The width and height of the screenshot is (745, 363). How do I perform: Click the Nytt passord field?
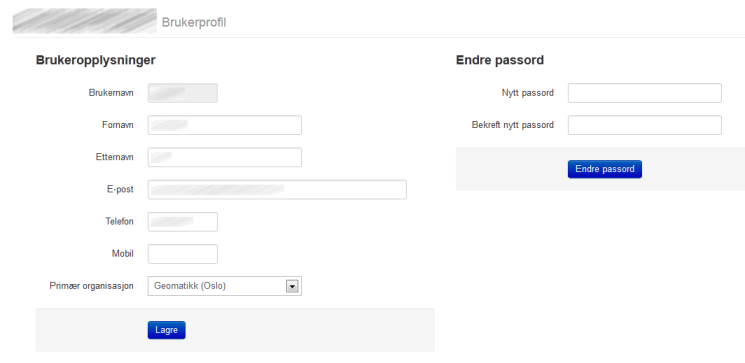point(644,93)
